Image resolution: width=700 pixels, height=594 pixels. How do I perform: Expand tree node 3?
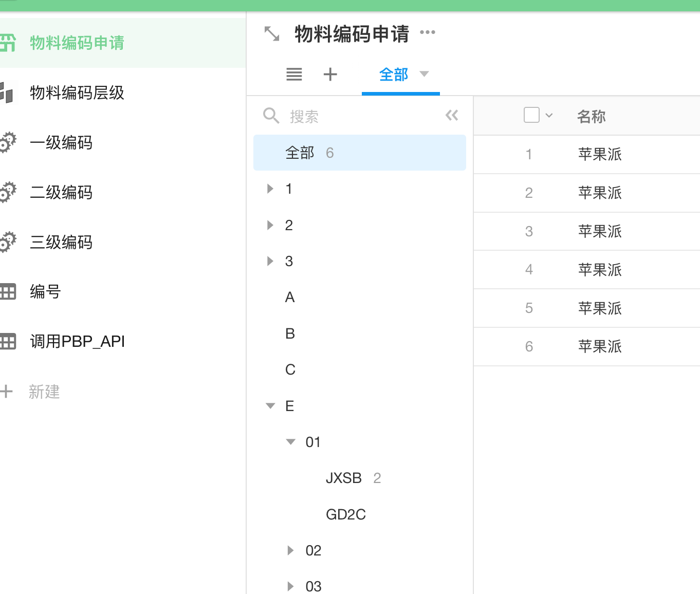point(270,261)
